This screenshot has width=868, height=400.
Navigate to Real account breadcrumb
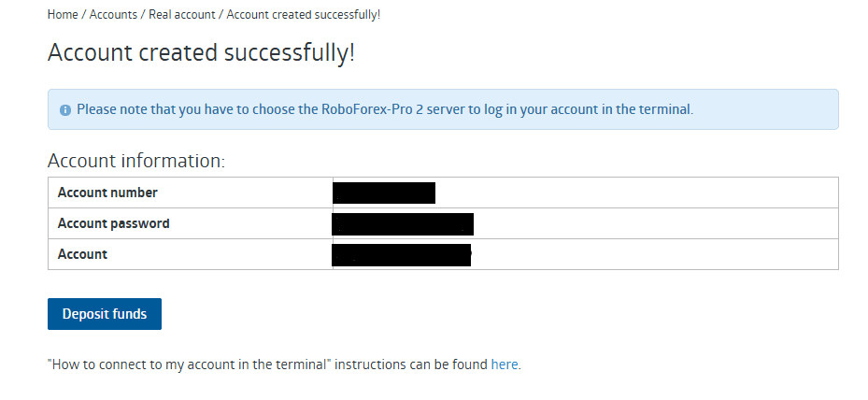pos(181,15)
